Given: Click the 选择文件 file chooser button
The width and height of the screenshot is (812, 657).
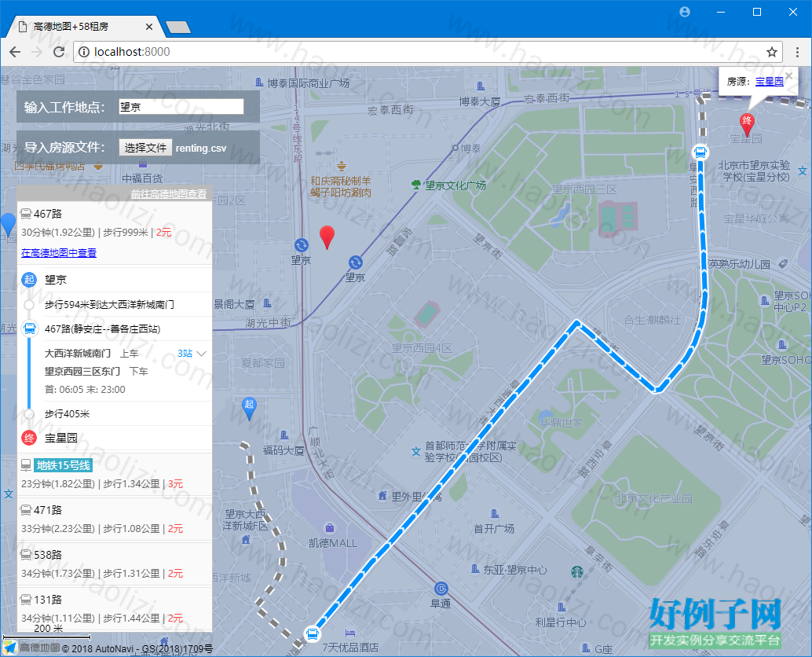Looking at the screenshot, I should 145,148.
